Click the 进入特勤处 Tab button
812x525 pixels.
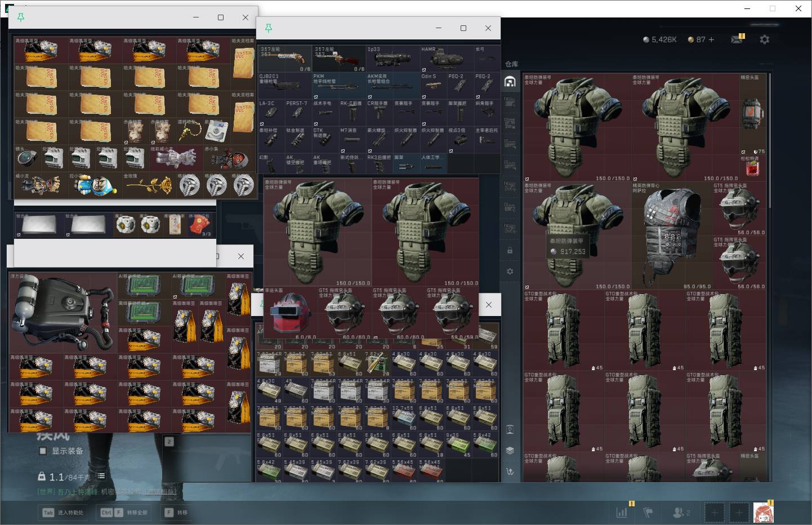pyautogui.click(x=63, y=513)
